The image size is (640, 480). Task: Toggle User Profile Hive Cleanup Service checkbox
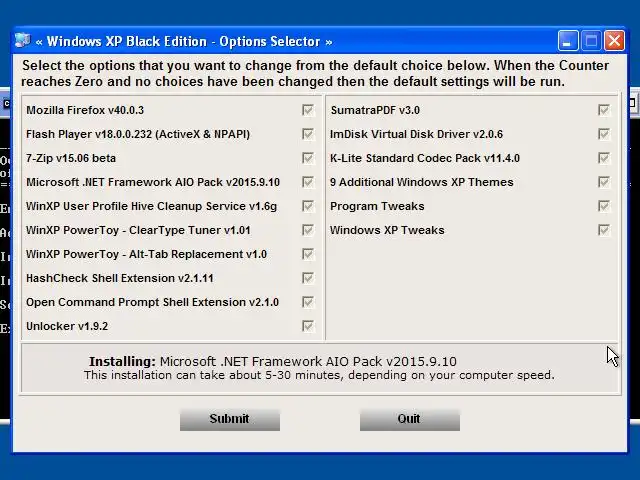pyautogui.click(x=308, y=206)
